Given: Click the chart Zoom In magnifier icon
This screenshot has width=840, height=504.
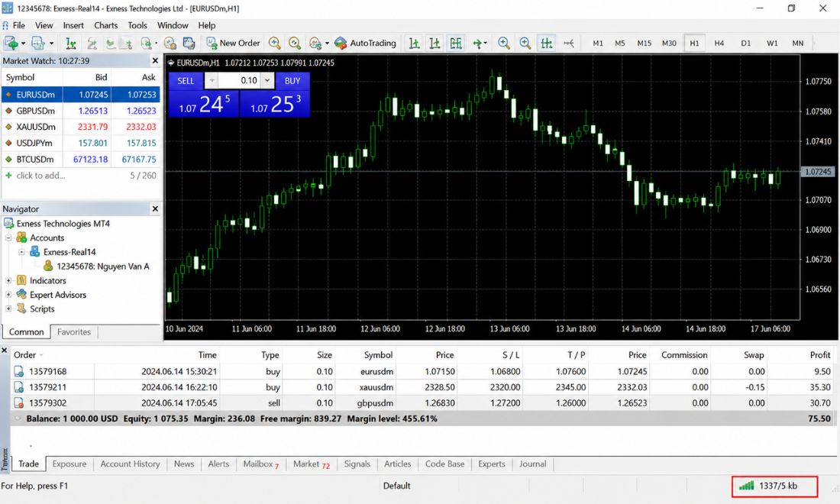Looking at the screenshot, I should coord(503,43).
